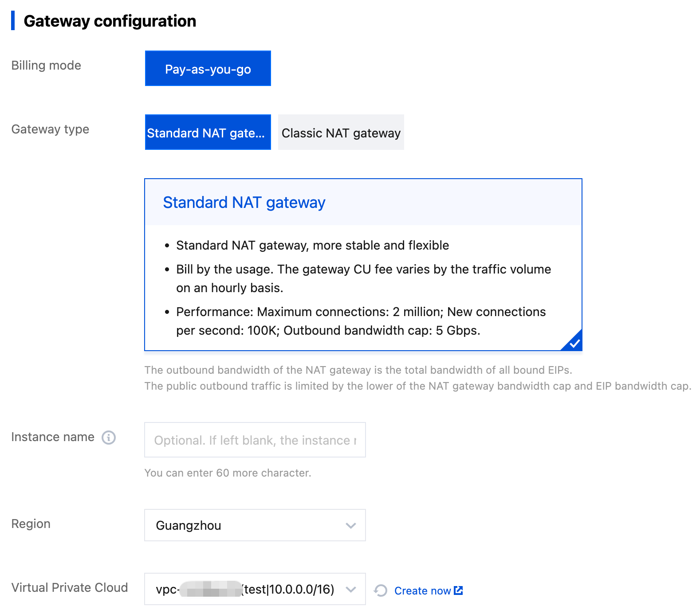700x610 pixels.
Task: Switch to Classic NAT gateway type
Action: click(x=341, y=133)
